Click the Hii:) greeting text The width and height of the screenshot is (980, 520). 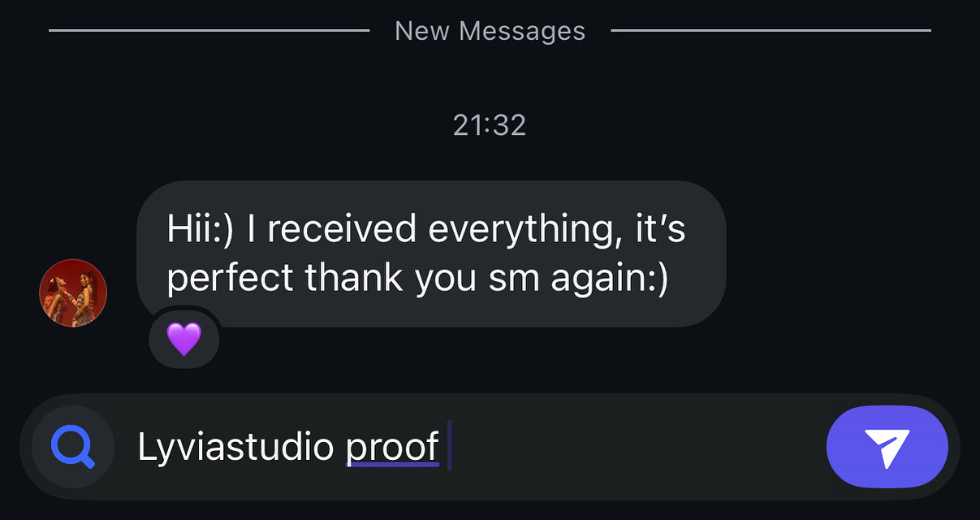click(200, 230)
